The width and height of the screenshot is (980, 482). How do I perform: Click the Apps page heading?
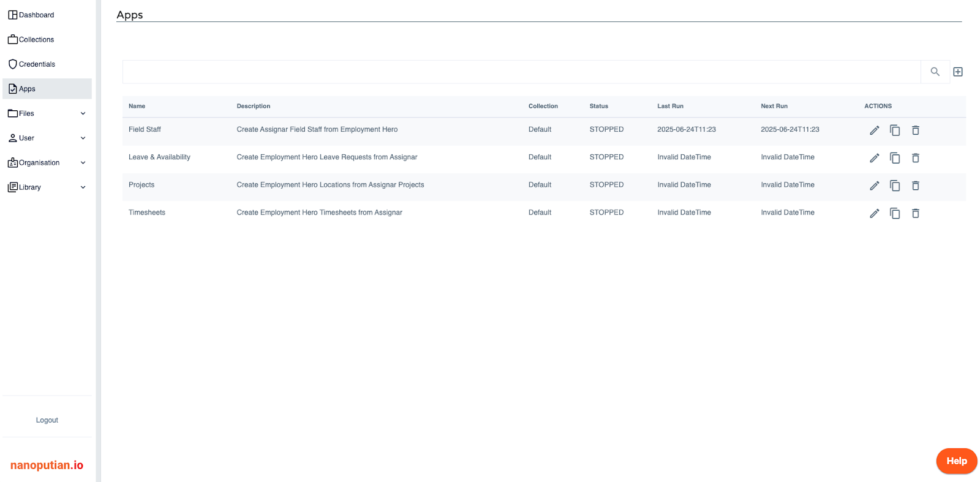[130, 15]
